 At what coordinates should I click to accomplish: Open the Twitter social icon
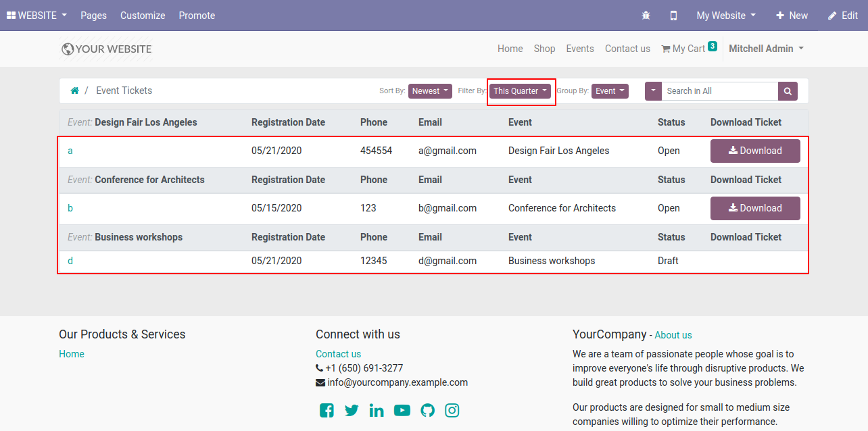(x=352, y=410)
